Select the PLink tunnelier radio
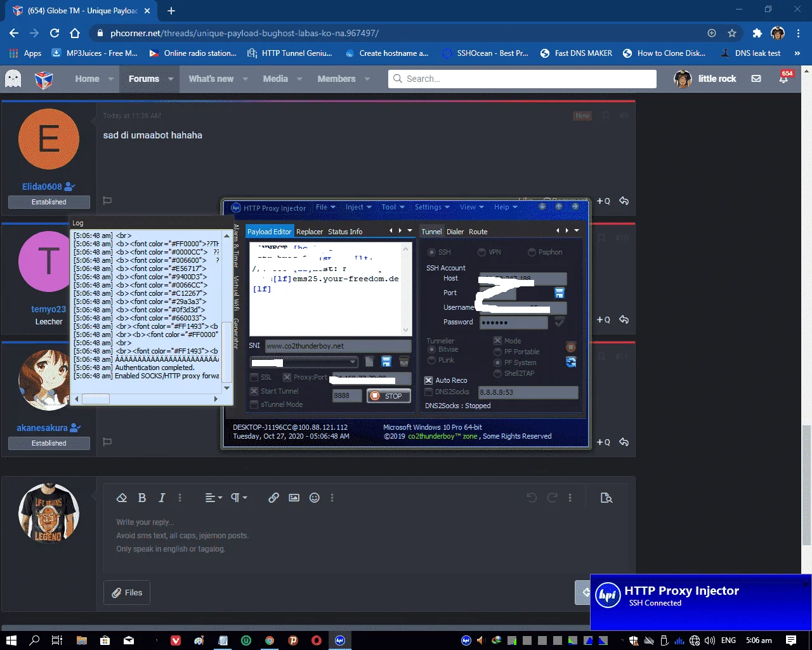 point(432,360)
